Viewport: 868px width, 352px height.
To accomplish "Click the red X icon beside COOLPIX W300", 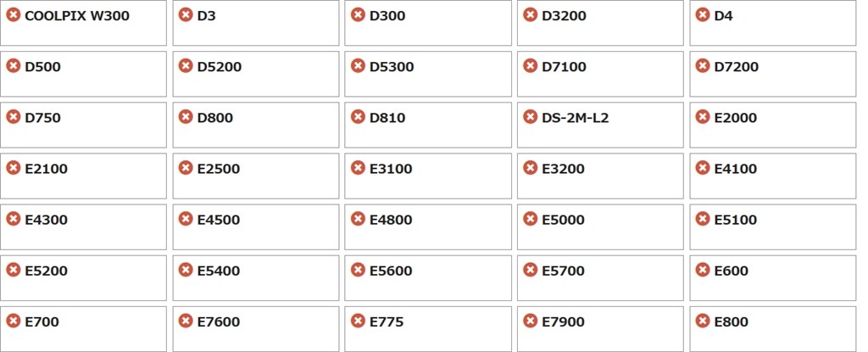I will (x=13, y=15).
